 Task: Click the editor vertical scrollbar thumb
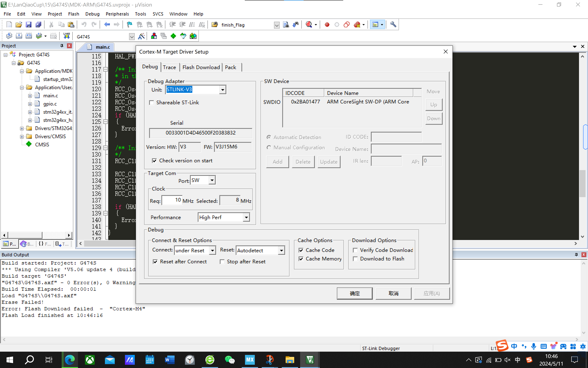[x=582, y=183]
